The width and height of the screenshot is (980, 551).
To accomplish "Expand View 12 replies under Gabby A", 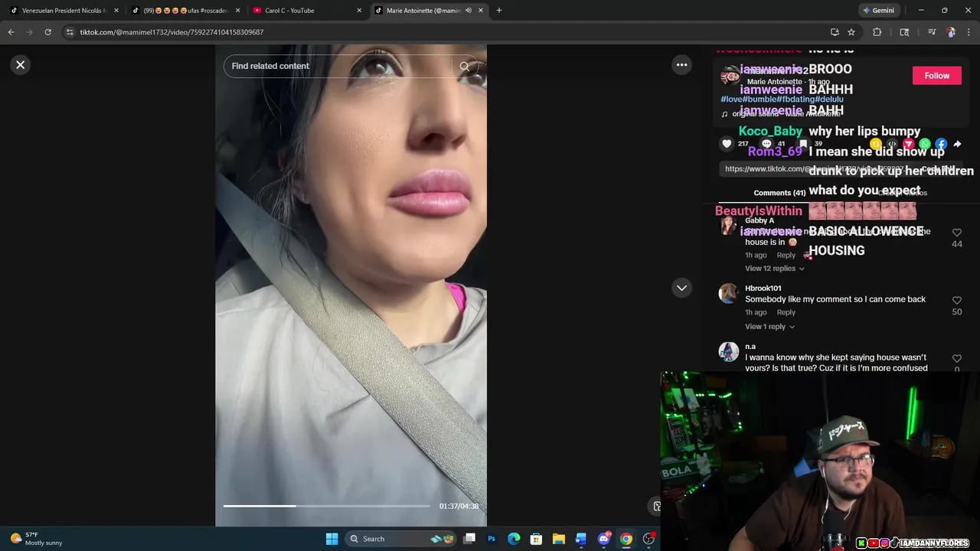I will 775,269.
